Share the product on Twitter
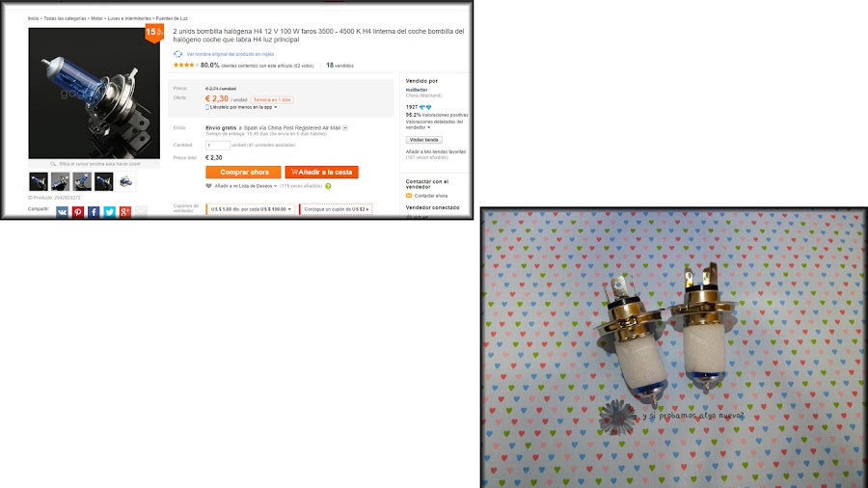The image size is (868, 488). coord(110,212)
